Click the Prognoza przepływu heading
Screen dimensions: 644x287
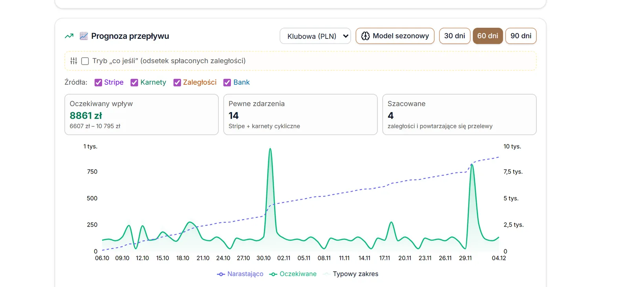(130, 36)
